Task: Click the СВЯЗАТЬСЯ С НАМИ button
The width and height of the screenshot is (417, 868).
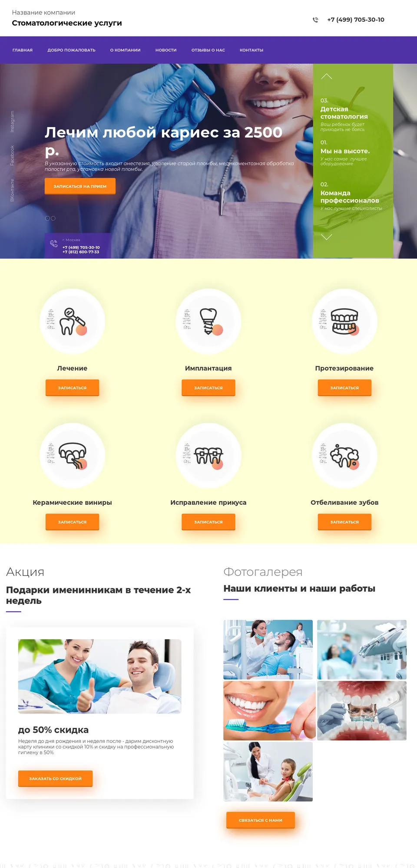Action: click(x=261, y=820)
